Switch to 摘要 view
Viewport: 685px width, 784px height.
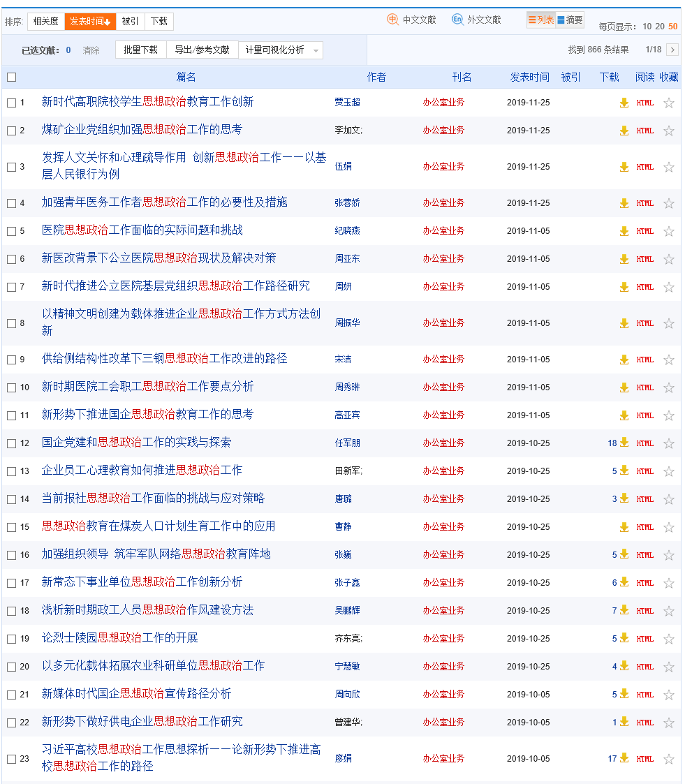tap(570, 20)
